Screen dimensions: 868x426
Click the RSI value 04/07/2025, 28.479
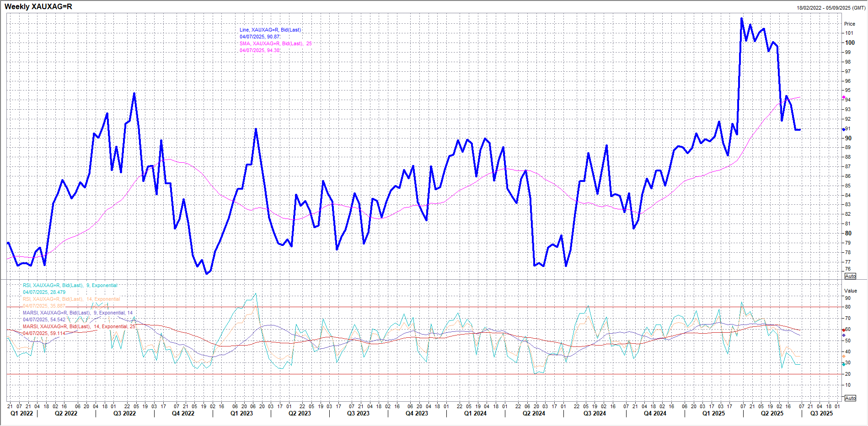tap(44, 292)
